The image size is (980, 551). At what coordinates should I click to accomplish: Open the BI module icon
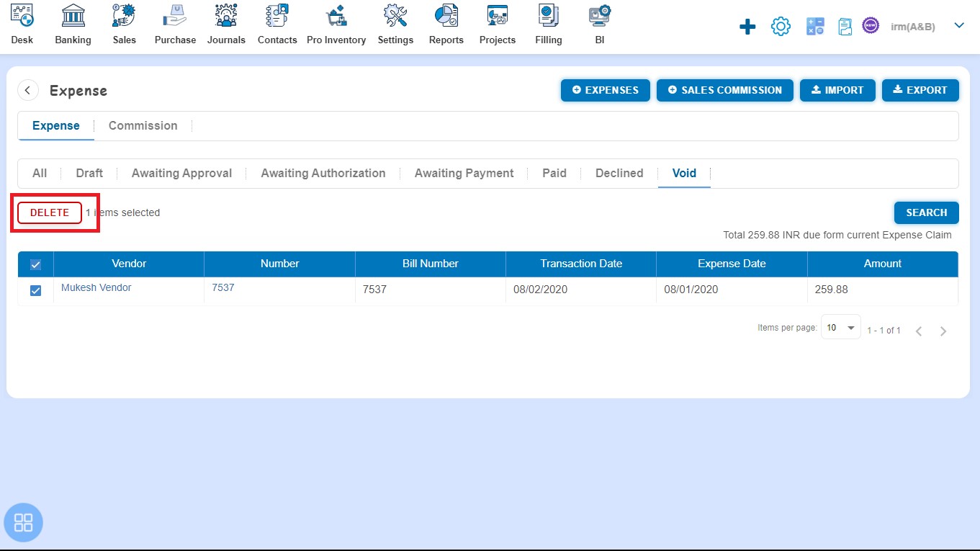point(600,16)
